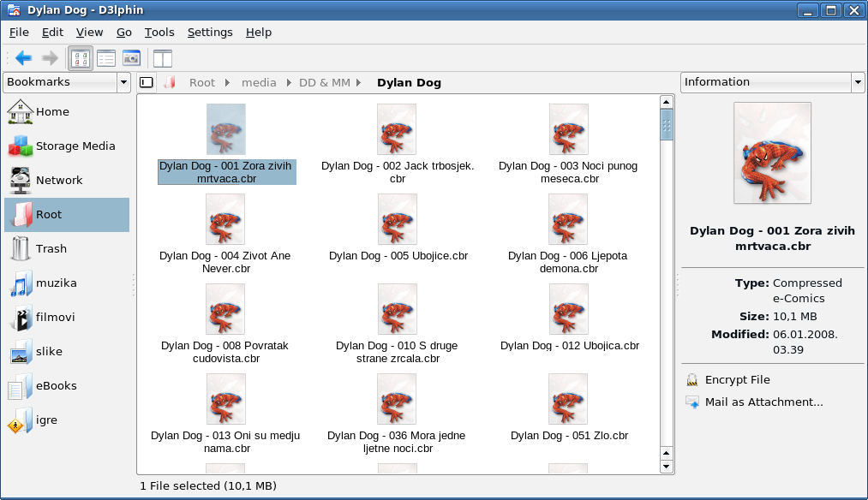This screenshot has height=500, width=868.
Task: Open Bookmarks panel dropdown
Action: tap(123, 82)
